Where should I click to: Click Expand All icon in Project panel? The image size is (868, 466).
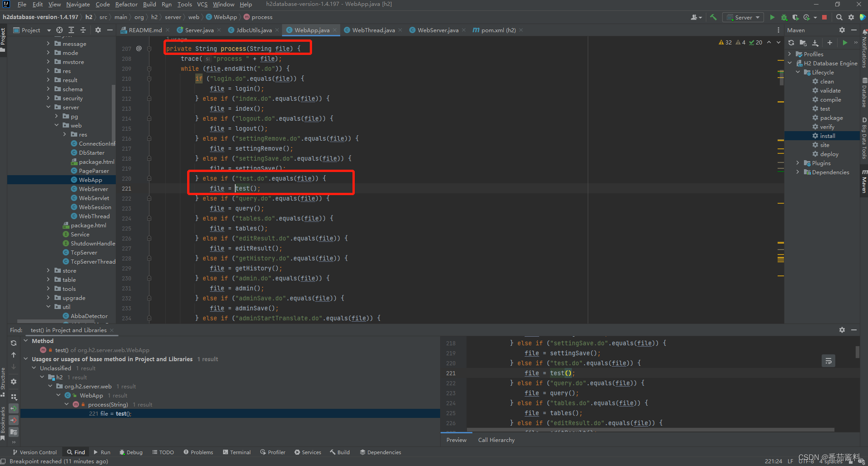pos(71,30)
